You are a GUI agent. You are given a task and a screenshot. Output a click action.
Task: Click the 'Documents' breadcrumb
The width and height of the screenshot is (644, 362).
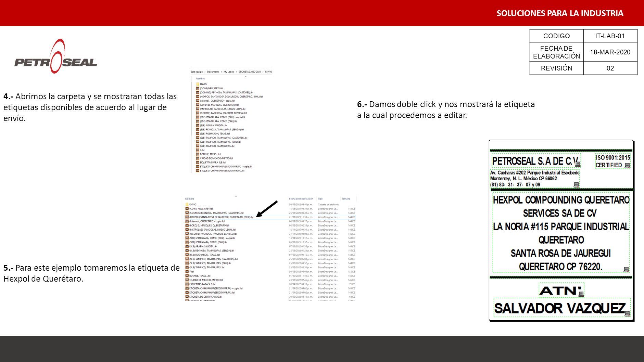213,72
